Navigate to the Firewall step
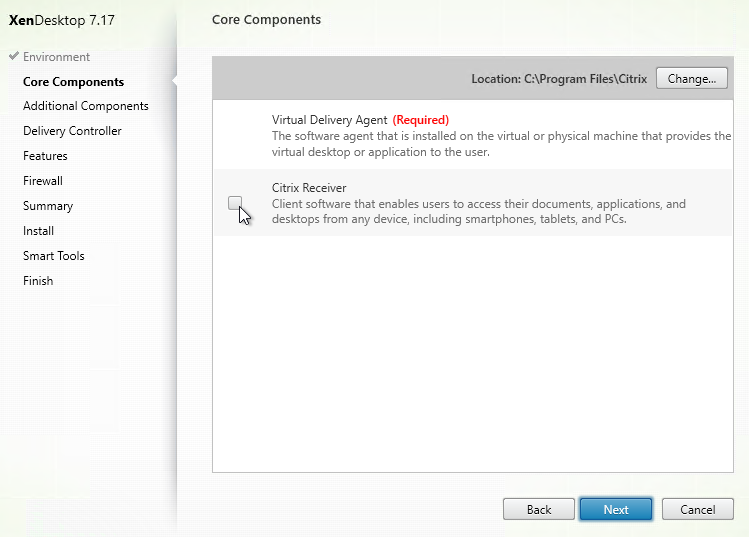 (43, 181)
